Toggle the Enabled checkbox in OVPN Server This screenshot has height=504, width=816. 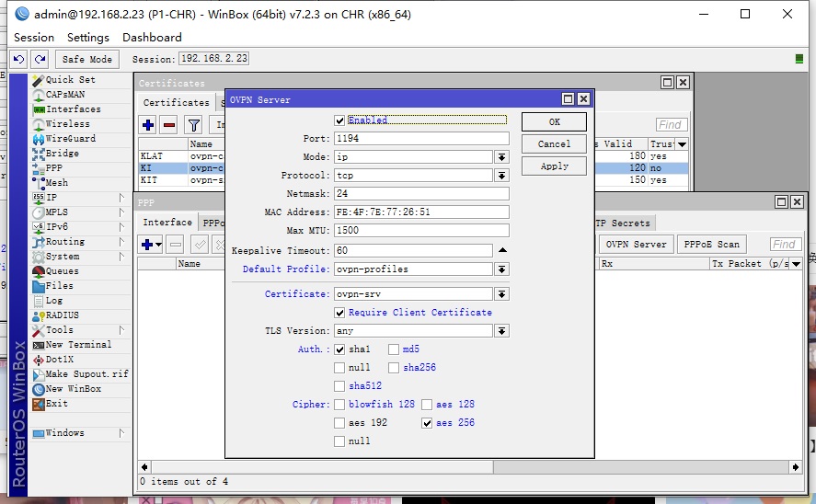pos(339,120)
